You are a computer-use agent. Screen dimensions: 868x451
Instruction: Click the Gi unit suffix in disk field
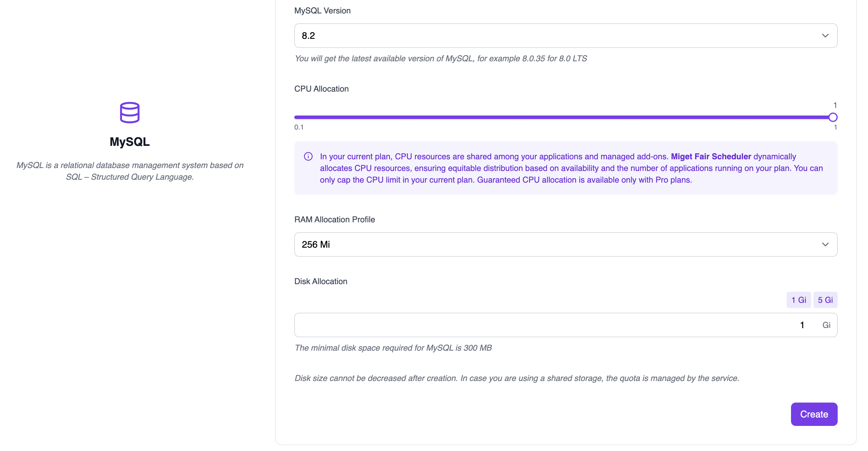click(826, 325)
